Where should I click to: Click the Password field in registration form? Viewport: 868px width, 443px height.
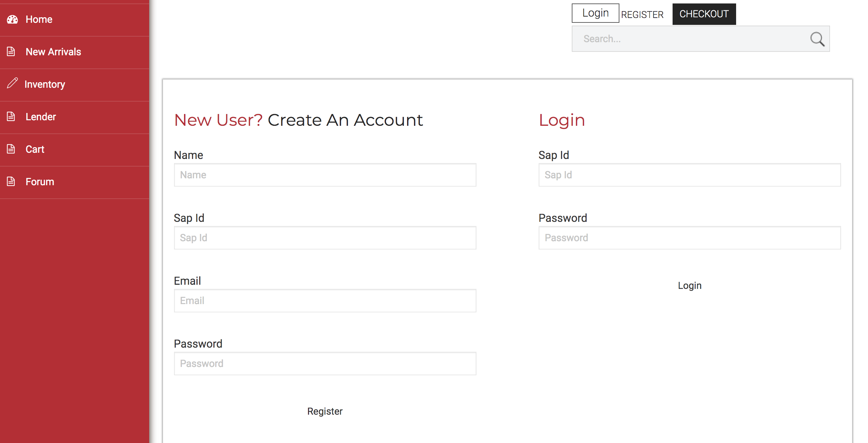(325, 364)
